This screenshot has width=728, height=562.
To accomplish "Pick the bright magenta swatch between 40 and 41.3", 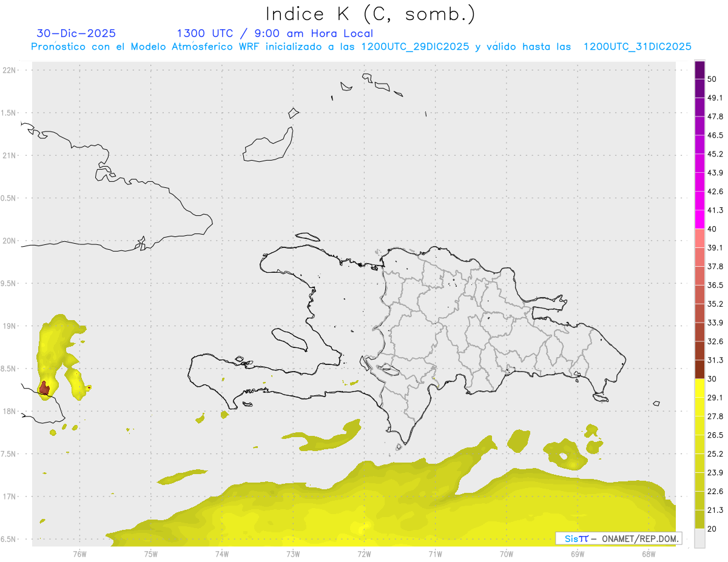I will (699, 220).
